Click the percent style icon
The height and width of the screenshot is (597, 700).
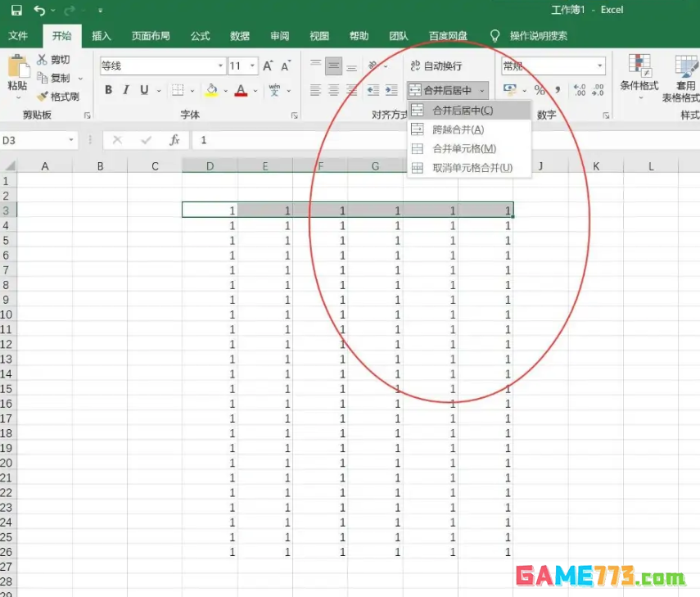tap(540, 90)
